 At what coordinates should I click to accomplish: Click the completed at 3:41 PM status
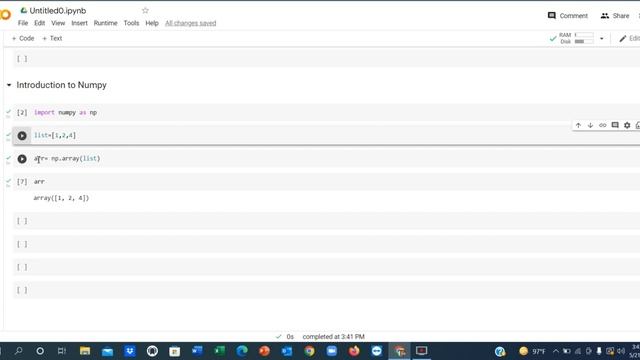pyautogui.click(x=333, y=337)
